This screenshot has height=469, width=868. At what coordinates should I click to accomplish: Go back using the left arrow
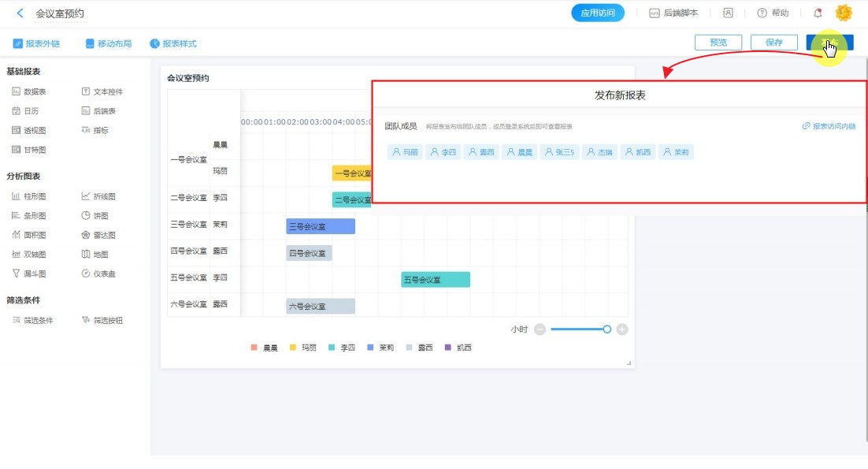click(20, 13)
